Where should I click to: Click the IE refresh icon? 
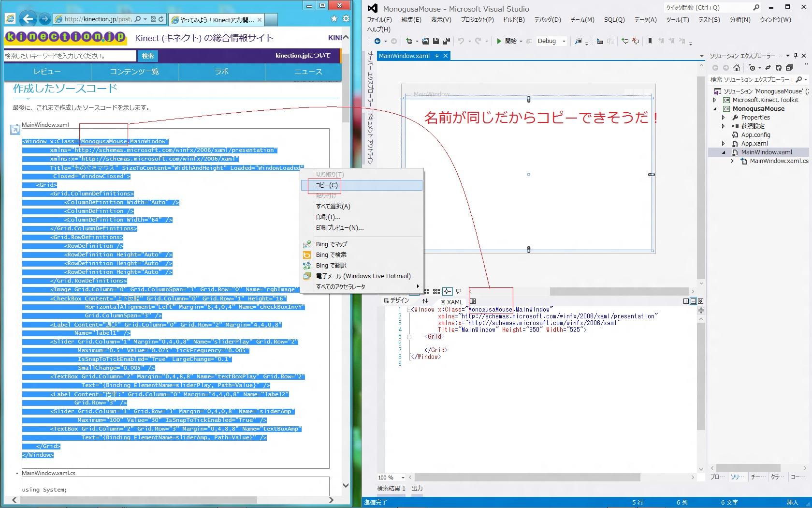161,19
